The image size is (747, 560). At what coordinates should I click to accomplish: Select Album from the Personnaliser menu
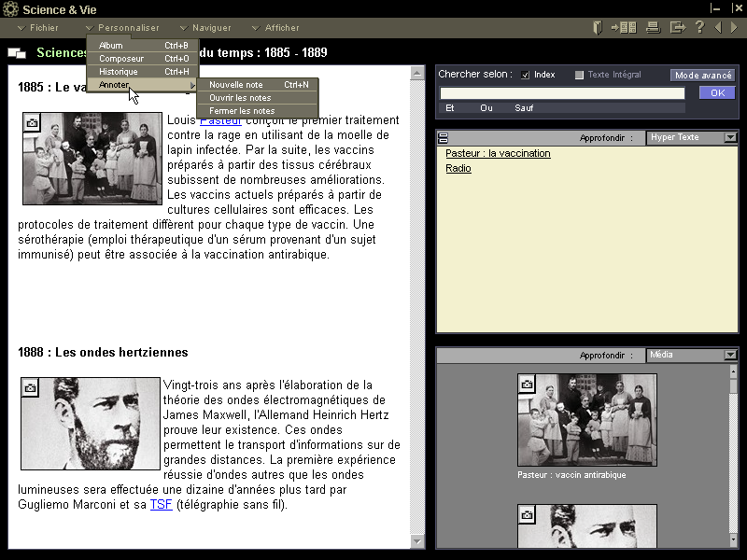click(x=143, y=45)
